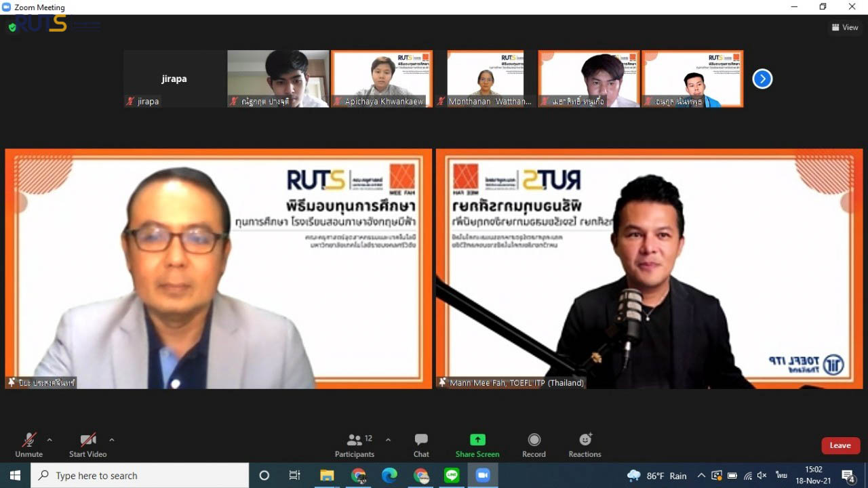Viewport: 868px width, 488px height.
Task: Select the jirapa participant tile
Action: click(174, 79)
